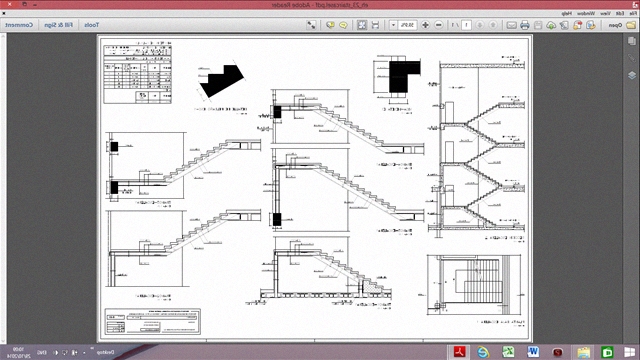The image size is (640, 360).
Task: Click the Zoom Out minus icon
Action: (x=439, y=25)
